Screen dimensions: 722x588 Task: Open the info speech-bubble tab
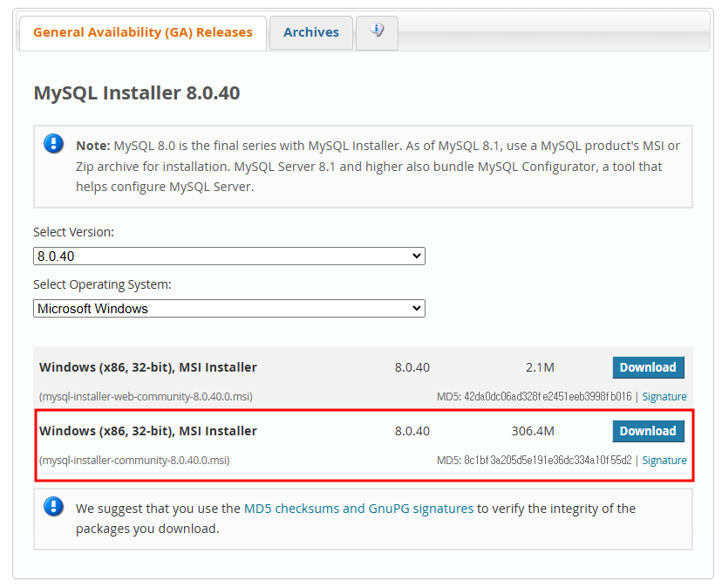377,32
